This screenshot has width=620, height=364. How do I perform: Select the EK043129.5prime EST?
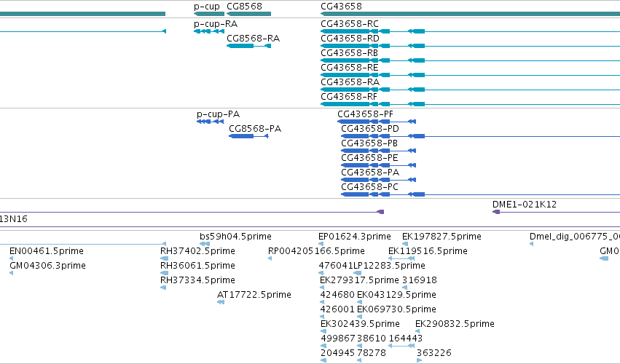396,296
